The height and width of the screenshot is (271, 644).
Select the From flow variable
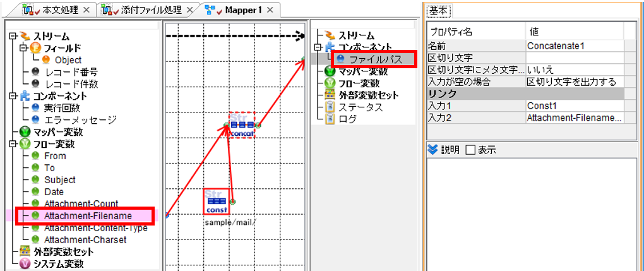[55, 156]
